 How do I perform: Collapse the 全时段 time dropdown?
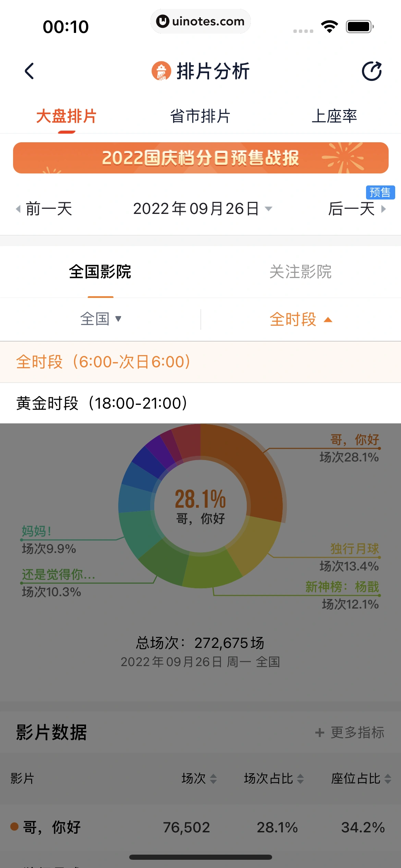coord(301,320)
